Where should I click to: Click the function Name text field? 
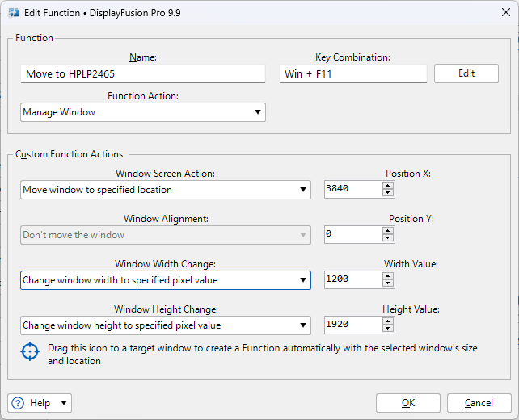click(x=143, y=73)
